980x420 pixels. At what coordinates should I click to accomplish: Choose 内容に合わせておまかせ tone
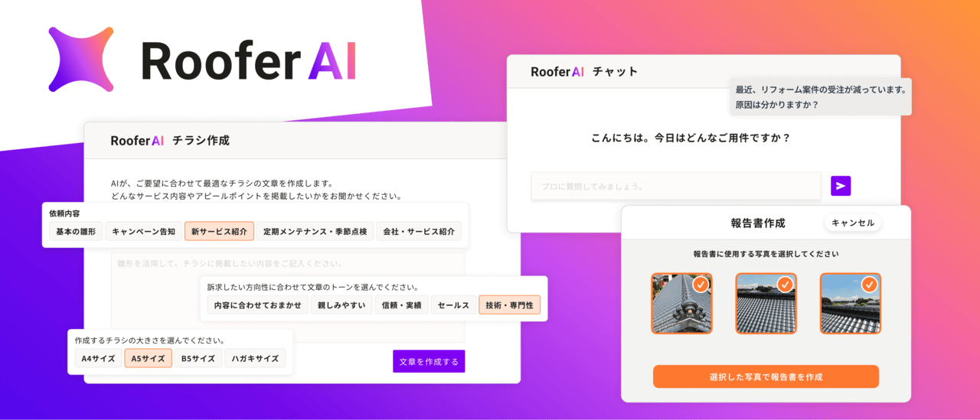tap(258, 305)
